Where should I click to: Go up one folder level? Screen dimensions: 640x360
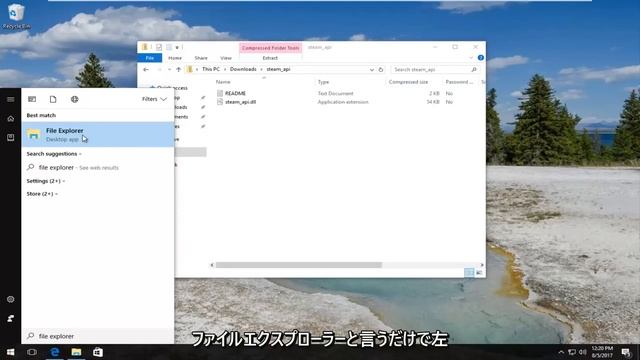coord(178,69)
